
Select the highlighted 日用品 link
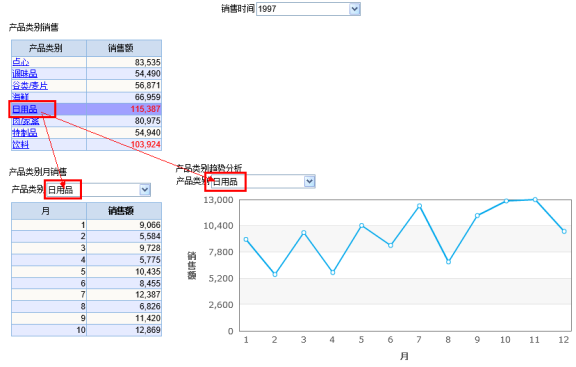25,109
